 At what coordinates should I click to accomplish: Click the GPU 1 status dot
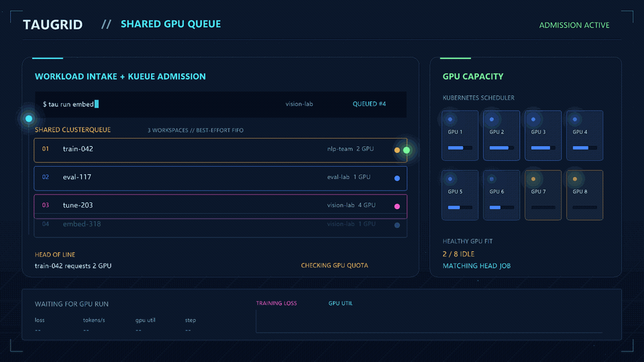click(450, 119)
